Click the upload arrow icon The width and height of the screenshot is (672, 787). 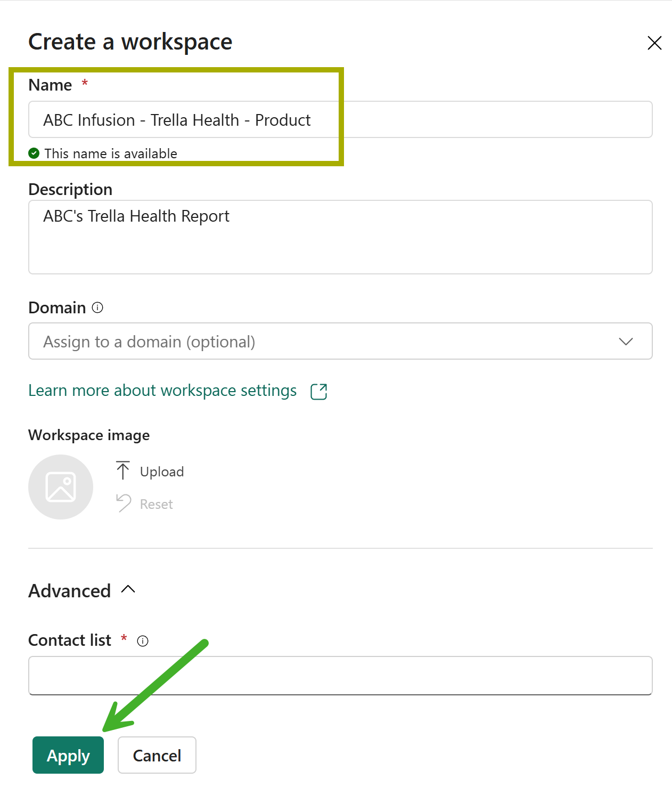[123, 470]
